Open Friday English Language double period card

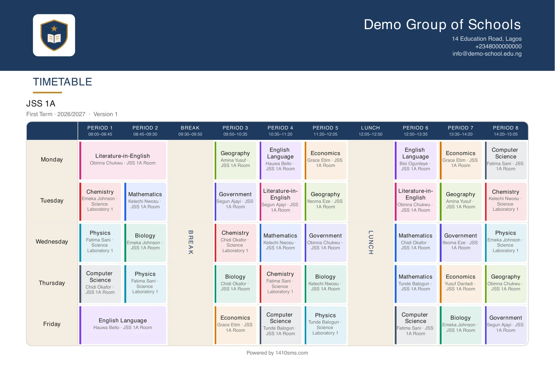(123, 325)
